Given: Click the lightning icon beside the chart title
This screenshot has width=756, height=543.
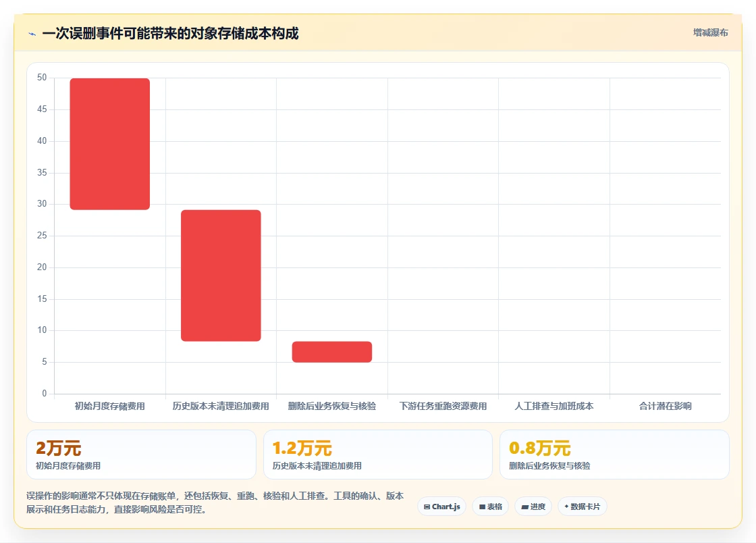Looking at the screenshot, I should 32,34.
